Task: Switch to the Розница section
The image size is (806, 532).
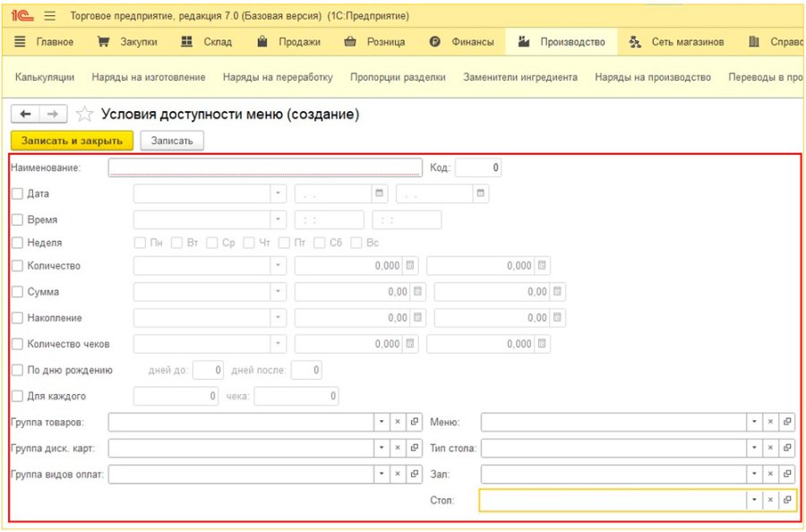Action: [x=374, y=42]
